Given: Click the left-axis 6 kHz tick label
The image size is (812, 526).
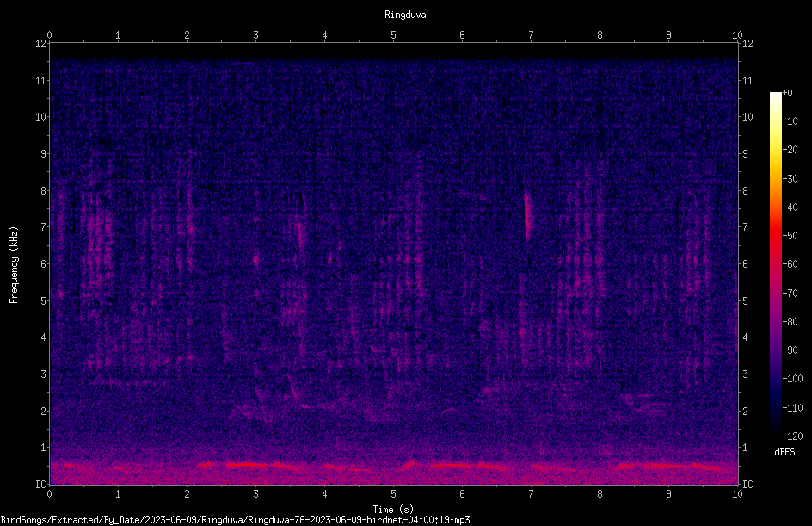Looking at the screenshot, I should click(44, 264).
